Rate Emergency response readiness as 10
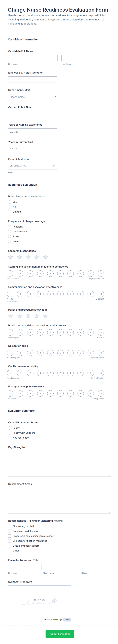The height and width of the screenshot is (644, 118). coord(100,393)
